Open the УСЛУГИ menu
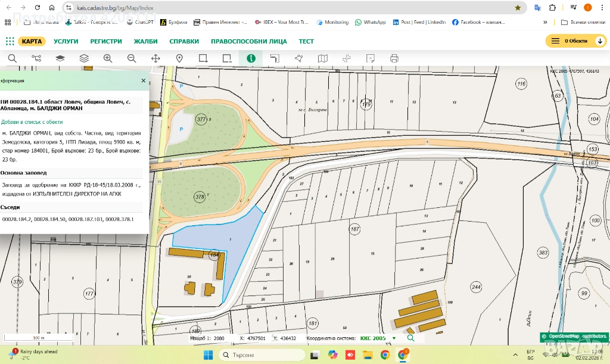Viewport: 610px width, 364px height. (x=66, y=41)
